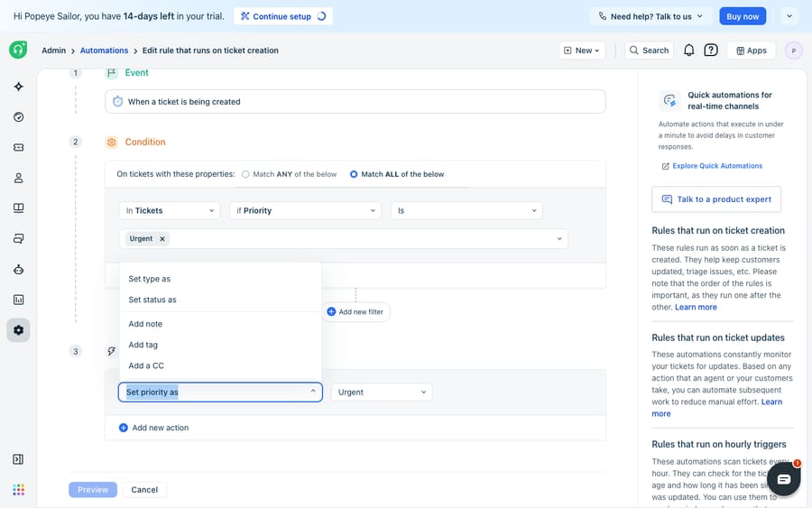Open the Search box
812x508 pixels.
(x=649, y=51)
